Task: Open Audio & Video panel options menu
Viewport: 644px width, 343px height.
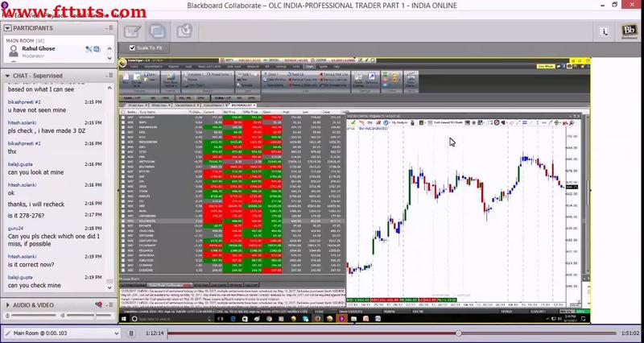Action: click(109, 305)
